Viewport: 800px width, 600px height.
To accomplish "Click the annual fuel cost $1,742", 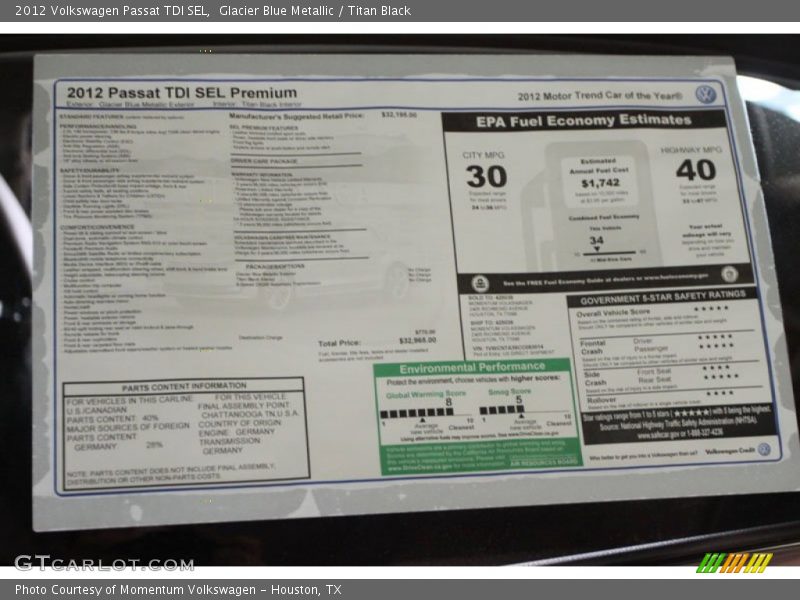I will [601, 183].
